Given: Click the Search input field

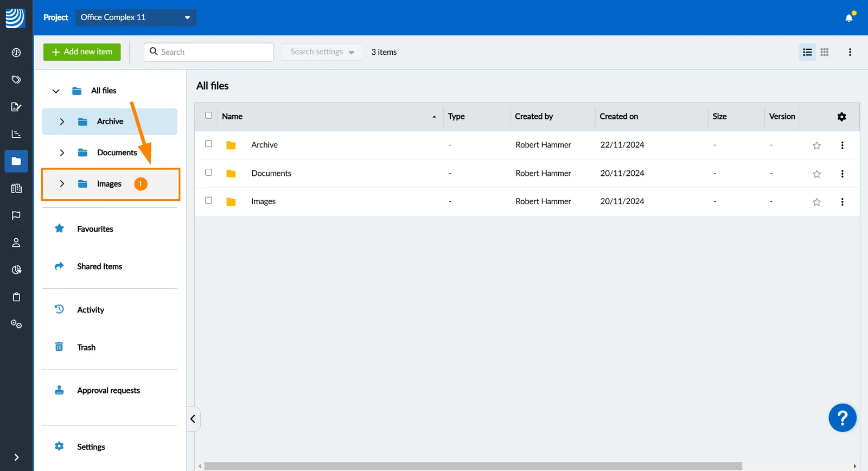Looking at the screenshot, I should (209, 52).
